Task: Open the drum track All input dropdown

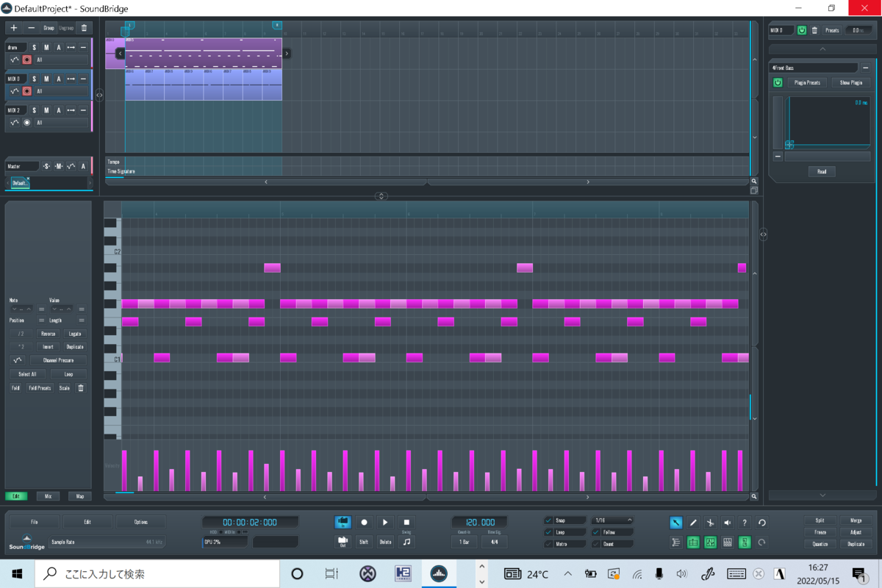Action: pyautogui.click(x=61, y=60)
